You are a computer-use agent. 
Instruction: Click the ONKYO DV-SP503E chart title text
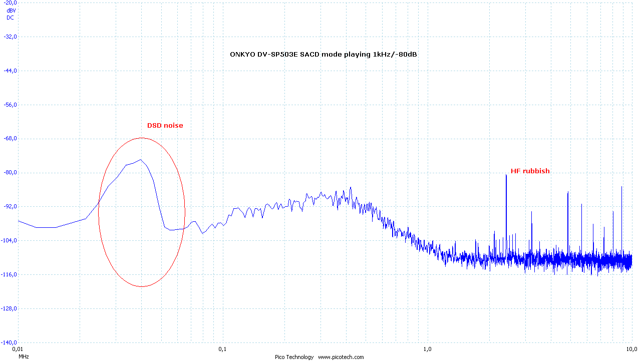(x=324, y=54)
